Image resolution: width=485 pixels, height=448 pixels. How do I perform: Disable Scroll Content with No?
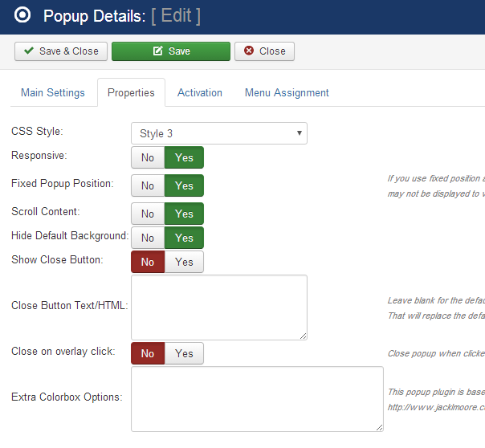148,214
